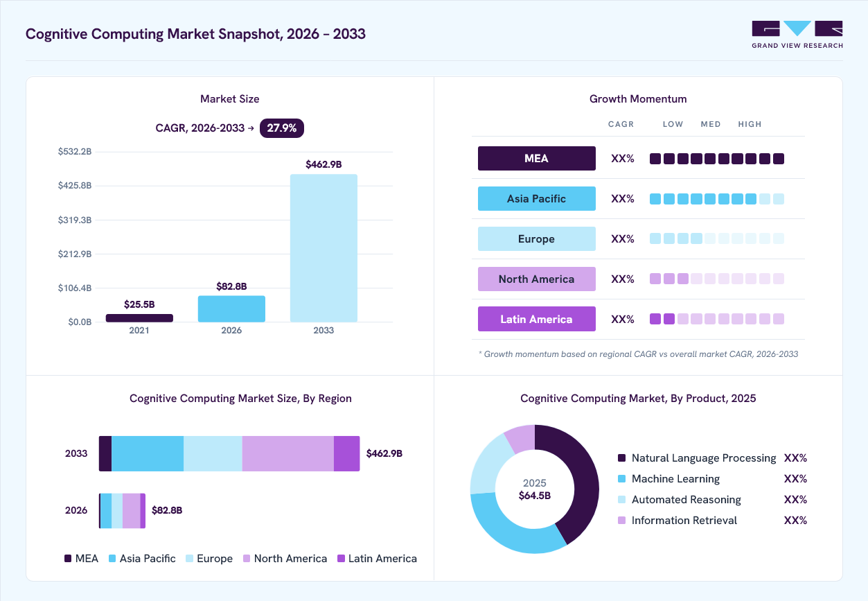Image resolution: width=868 pixels, height=601 pixels.
Task: Click the 27.9% CAGR badge
Action: coord(282,128)
